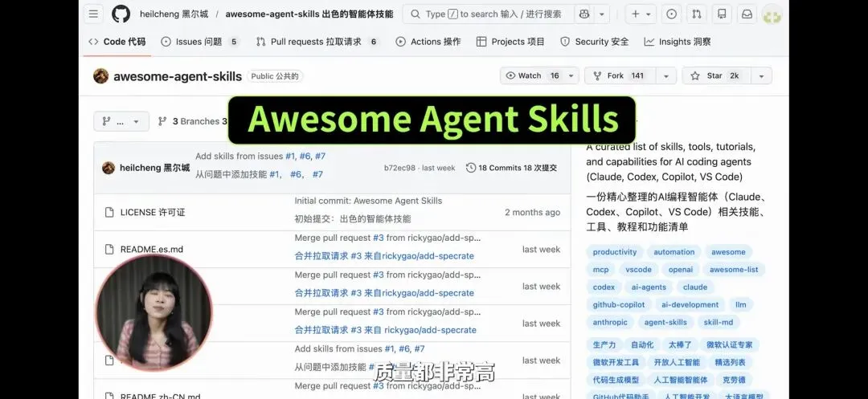Viewport: 868px width, 399px height.
Task: Open the notifications inbox icon
Action: click(x=747, y=14)
